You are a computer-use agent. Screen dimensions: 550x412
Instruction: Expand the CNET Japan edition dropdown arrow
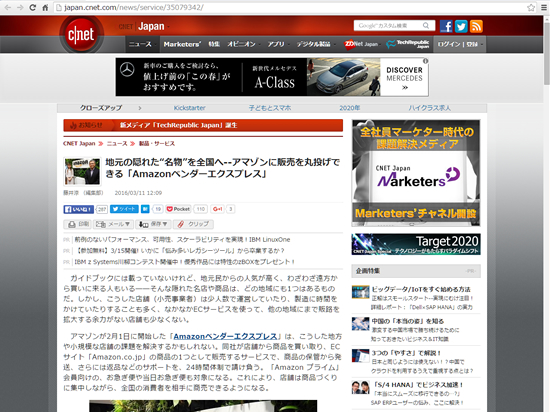(168, 27)
